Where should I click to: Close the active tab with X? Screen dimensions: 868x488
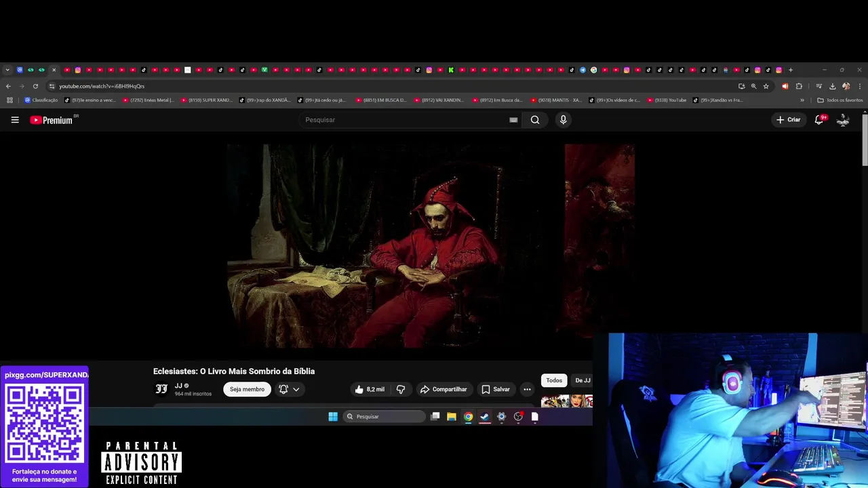coord(54,70)
